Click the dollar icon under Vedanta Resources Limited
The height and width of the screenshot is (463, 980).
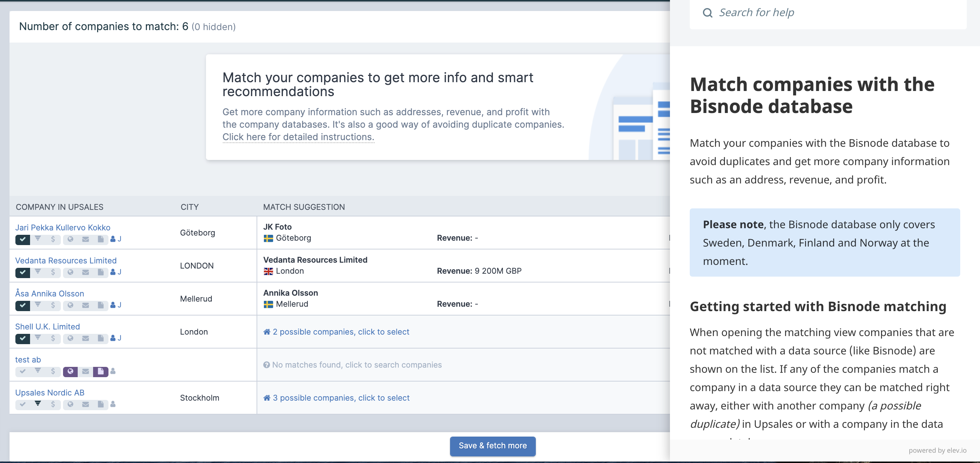coord(53,273)
